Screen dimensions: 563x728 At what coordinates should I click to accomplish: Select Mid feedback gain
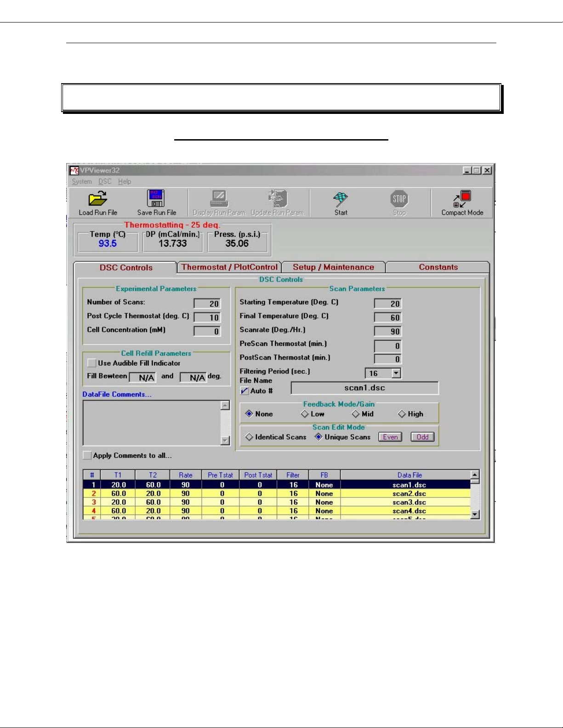pos(356,414)
